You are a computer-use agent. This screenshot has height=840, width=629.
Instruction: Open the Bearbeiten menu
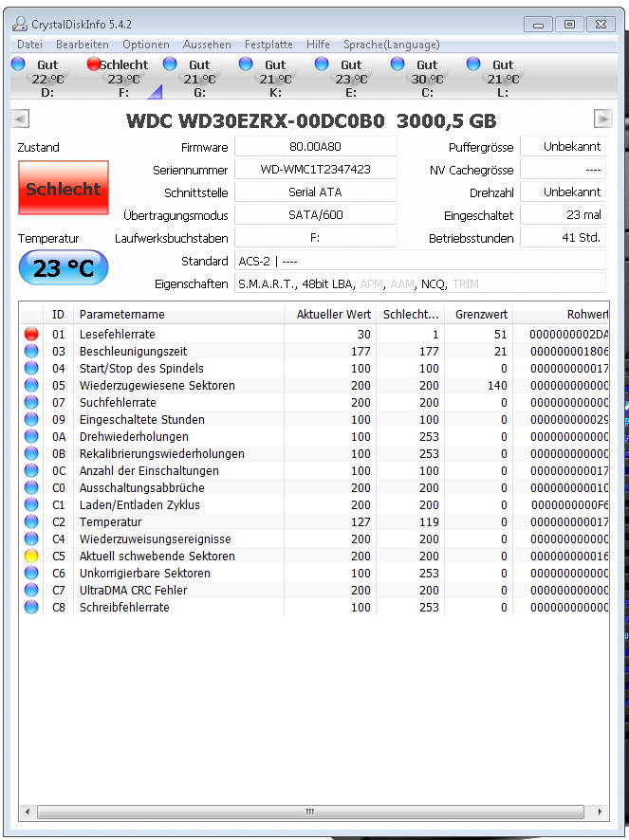coord(82,45)
